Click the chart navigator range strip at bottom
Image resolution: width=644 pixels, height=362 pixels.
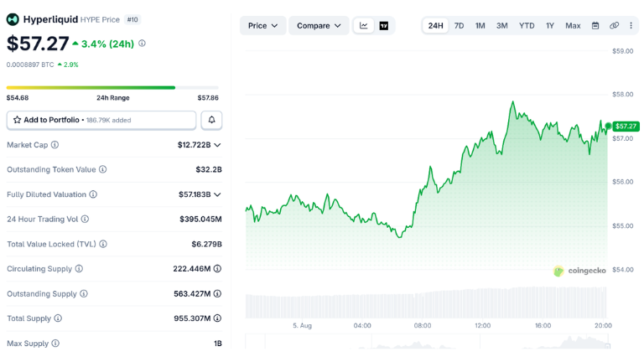point(428,342)
